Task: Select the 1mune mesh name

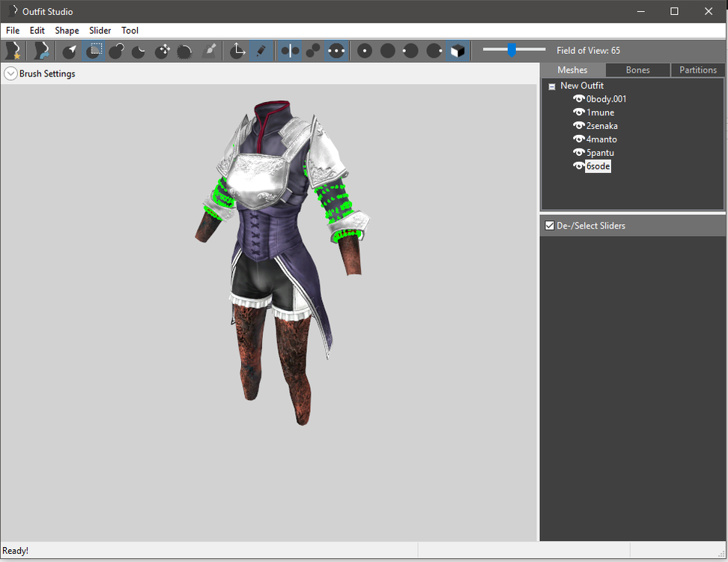Action: click(601, 112)
